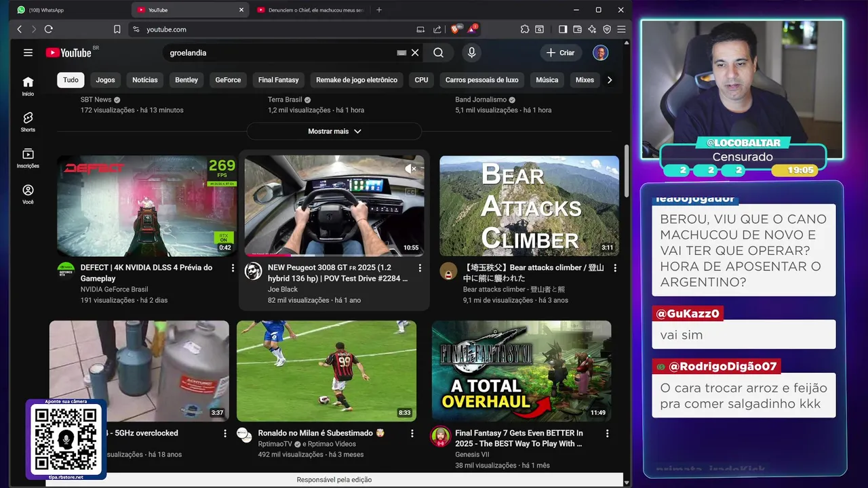Toggle the browser sidebar panel
The height and width of the screenshot is (488, 868).
click(563, 29)
